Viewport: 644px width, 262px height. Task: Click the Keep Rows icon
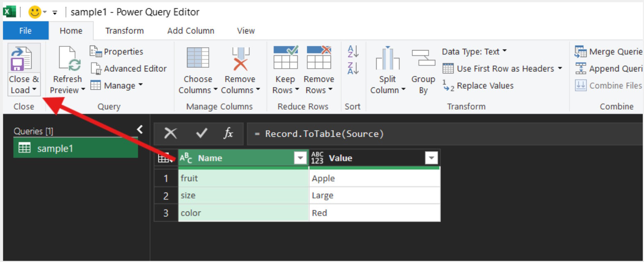pyautogui.click(x=286, y=57)
